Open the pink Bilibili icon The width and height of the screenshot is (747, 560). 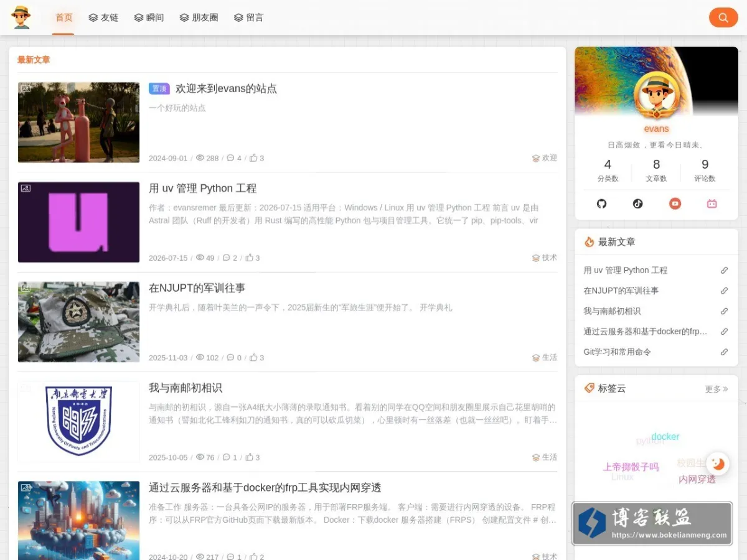coord(712,203)
